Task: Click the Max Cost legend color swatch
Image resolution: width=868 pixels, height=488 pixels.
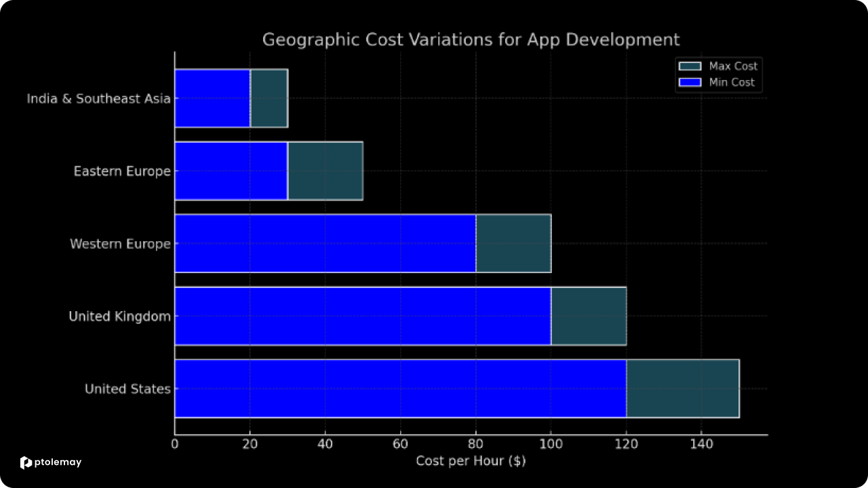Action: pyautogui.click(x=691, y=66)
